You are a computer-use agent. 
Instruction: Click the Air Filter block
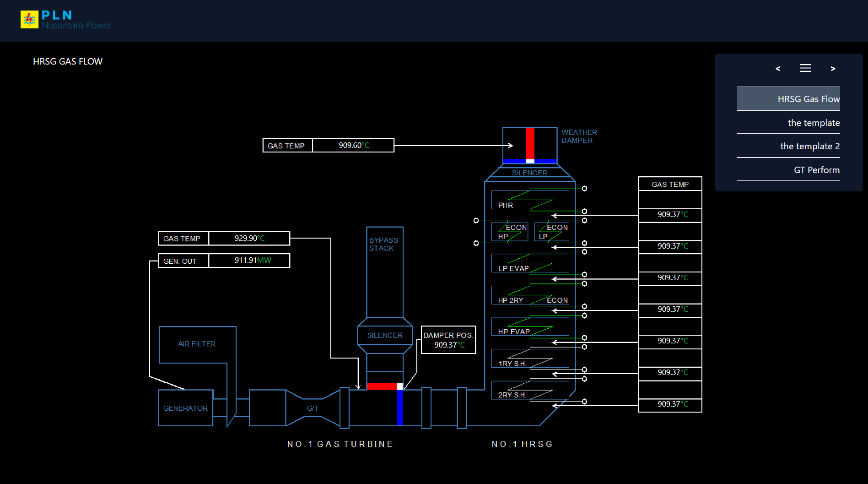[x=197, y=344]
